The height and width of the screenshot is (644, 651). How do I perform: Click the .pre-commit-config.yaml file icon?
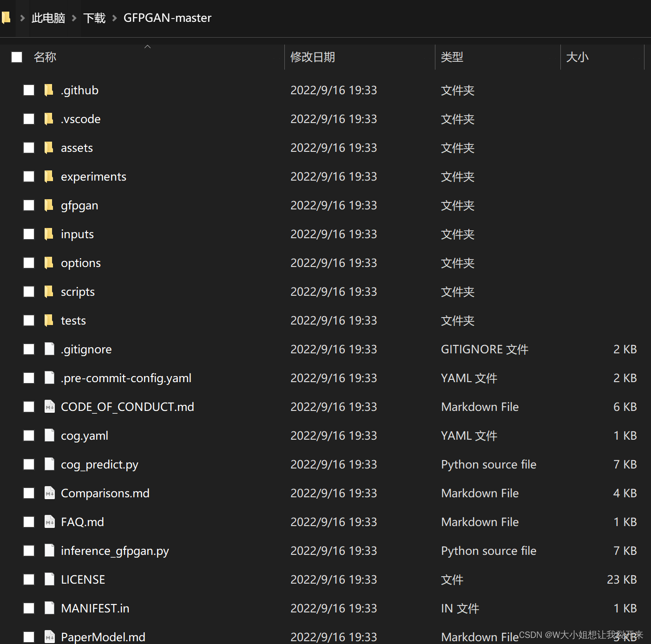tap(49, 378)
